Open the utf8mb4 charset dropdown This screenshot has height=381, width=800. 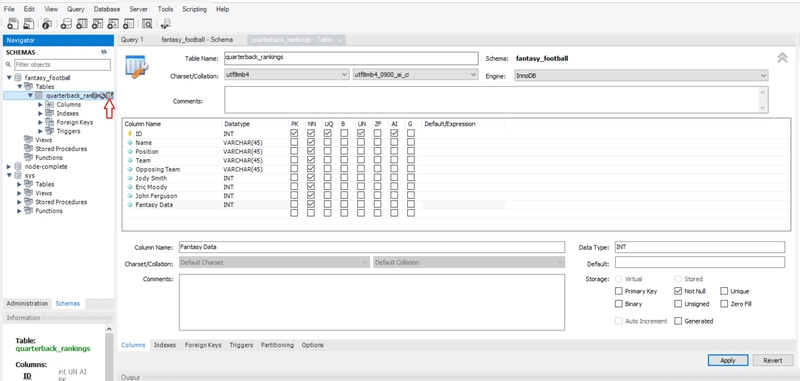point(287,75)
